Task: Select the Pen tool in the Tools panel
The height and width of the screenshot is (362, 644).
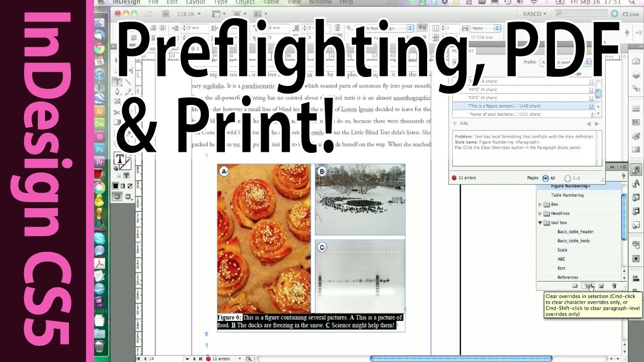Action: tap(118, 90)
